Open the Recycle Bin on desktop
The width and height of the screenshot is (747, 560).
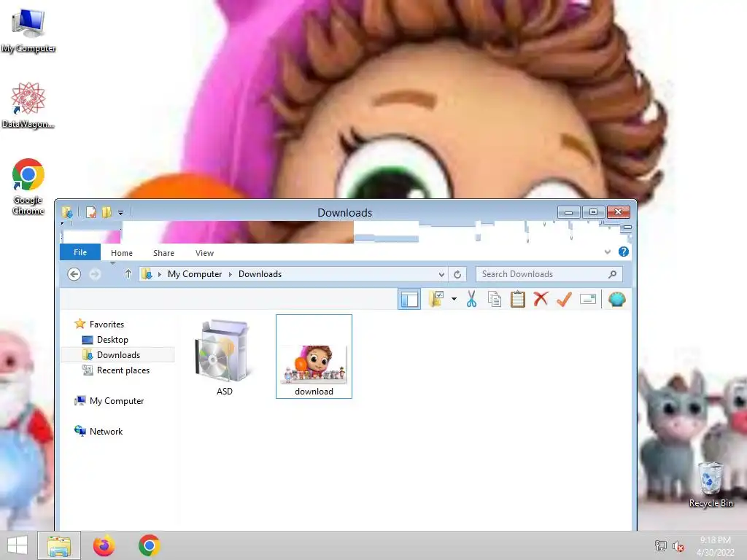coord(711,485)
